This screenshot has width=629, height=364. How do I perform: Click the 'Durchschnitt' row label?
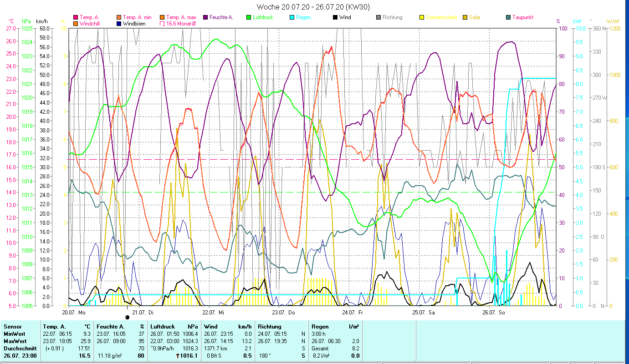tap(19, 349)
